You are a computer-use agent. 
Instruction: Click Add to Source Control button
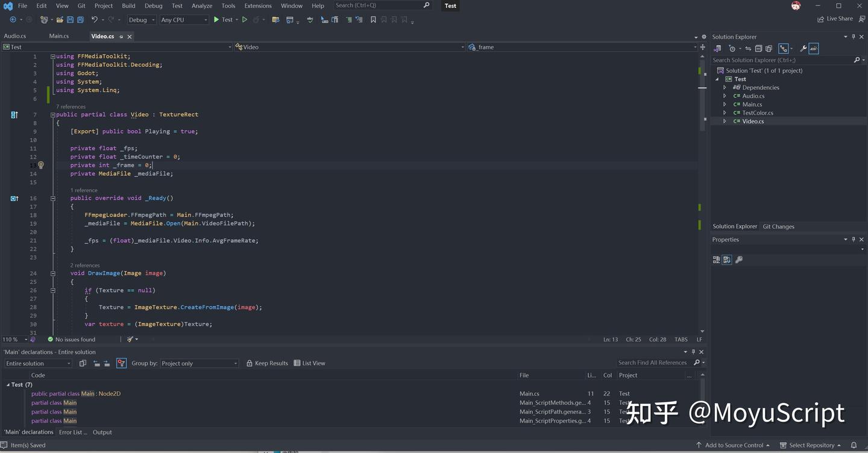pyautogui.click(x=733, y=445)
